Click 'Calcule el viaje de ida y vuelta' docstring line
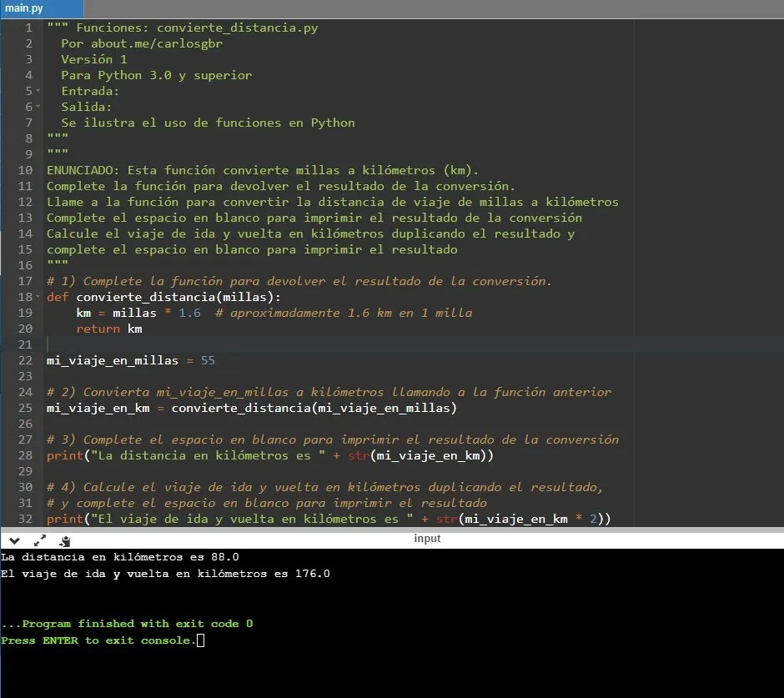Image resolution: width=784 pixels, height=698 pixels. point(310,234)
